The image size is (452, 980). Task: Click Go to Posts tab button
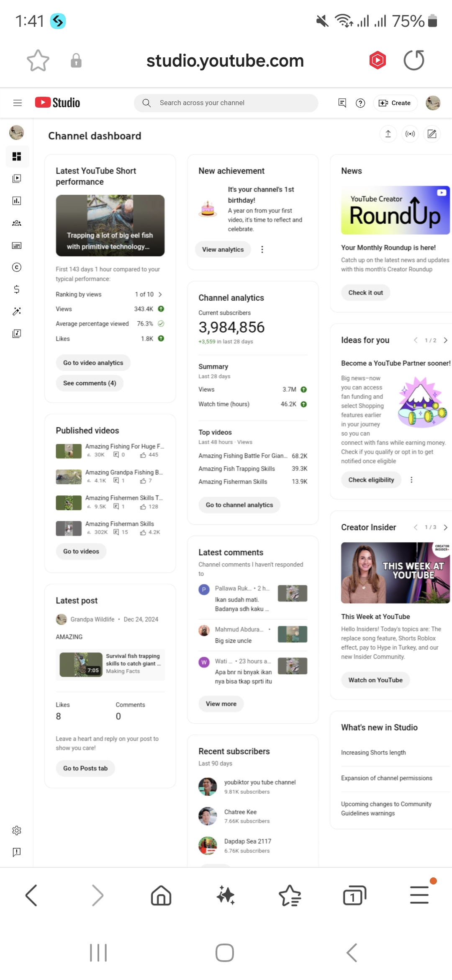pyautogui.click(x=85, y=769)
